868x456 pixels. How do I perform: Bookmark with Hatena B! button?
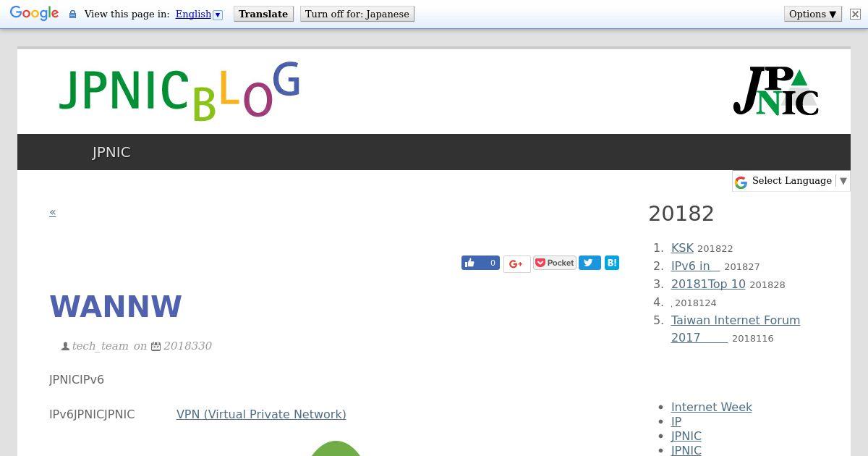(x=612, y=263)
